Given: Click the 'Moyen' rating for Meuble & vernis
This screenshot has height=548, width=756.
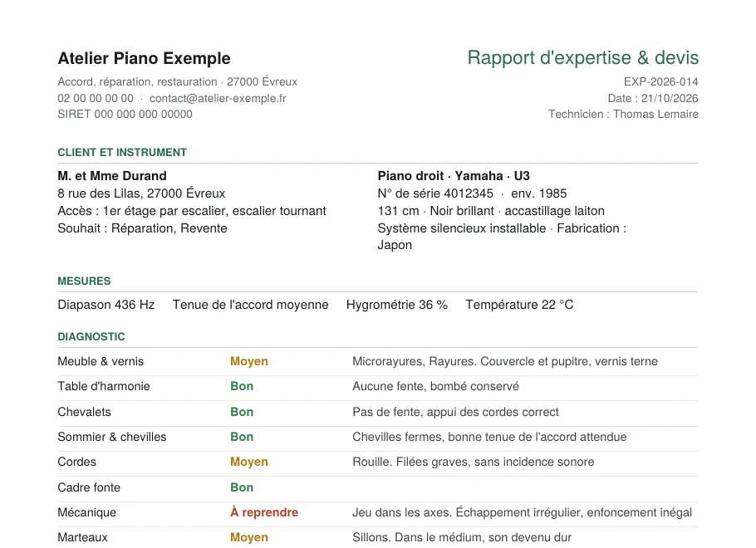Looking at the screenshot, I should [248, 361].
